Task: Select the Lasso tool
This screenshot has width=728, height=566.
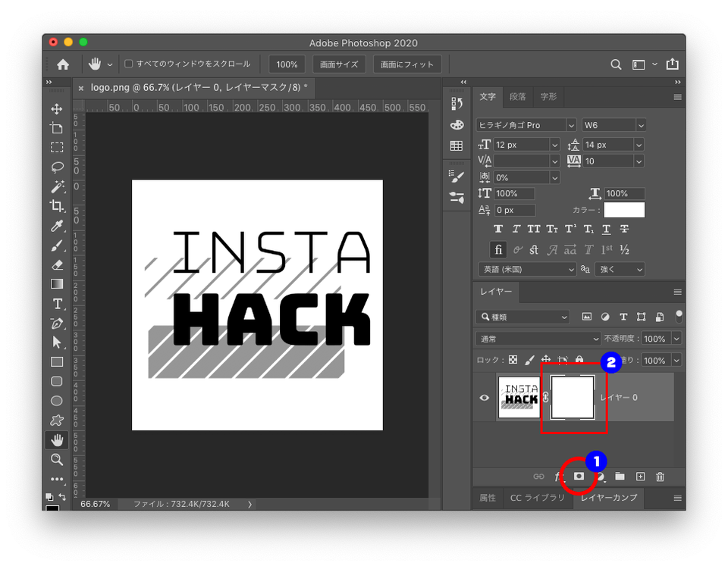Action: (x=57, y=167)
